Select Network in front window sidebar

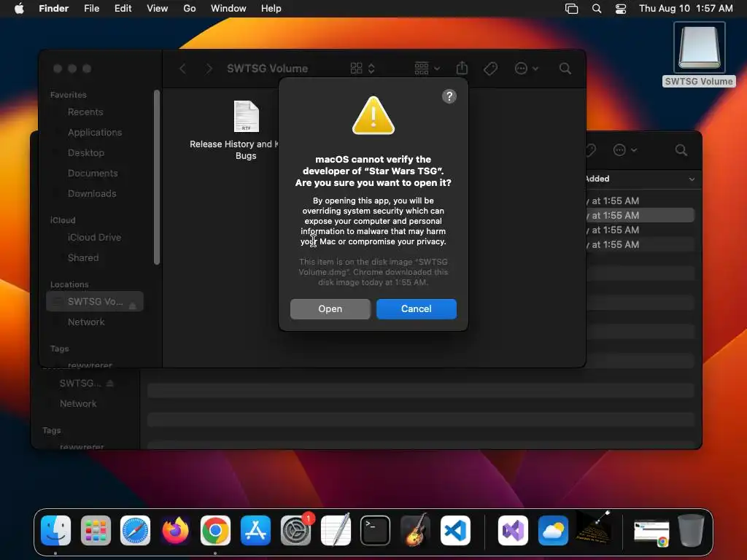[x=86, y=322]
